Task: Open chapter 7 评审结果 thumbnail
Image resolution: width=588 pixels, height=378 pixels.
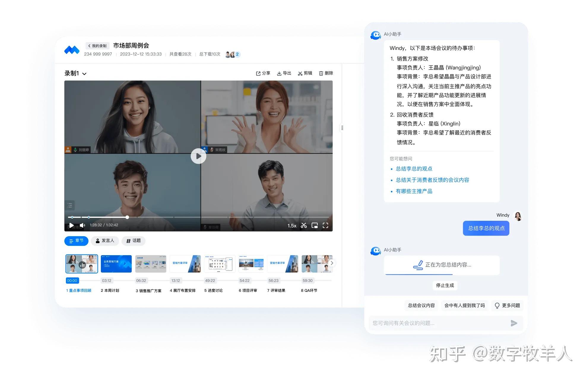Action: point(283,264)
